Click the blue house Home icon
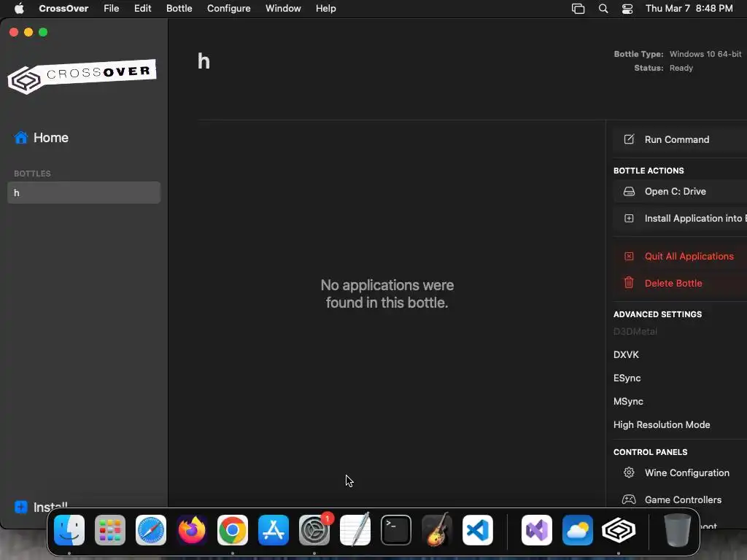747x560 pixels. coord(21,138)
